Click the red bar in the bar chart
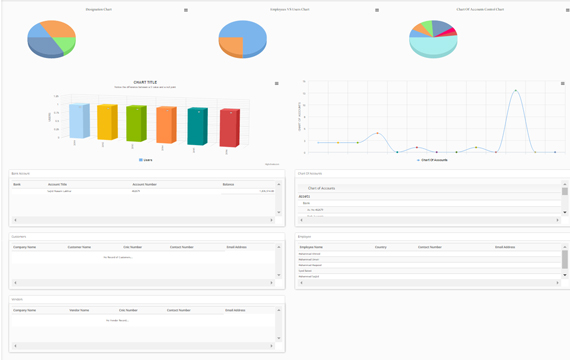Viewport: 570px width, 360px height. coord(230,128)
